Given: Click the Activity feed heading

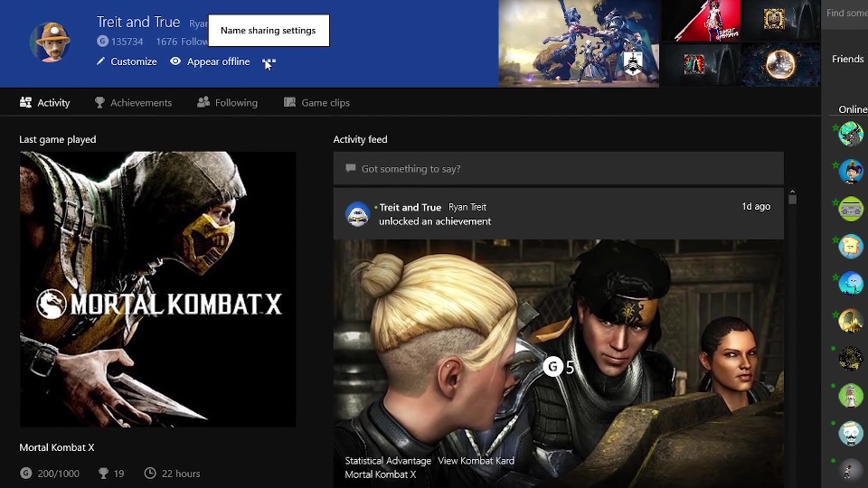Looking at the screenshot, I should (360, 139).
